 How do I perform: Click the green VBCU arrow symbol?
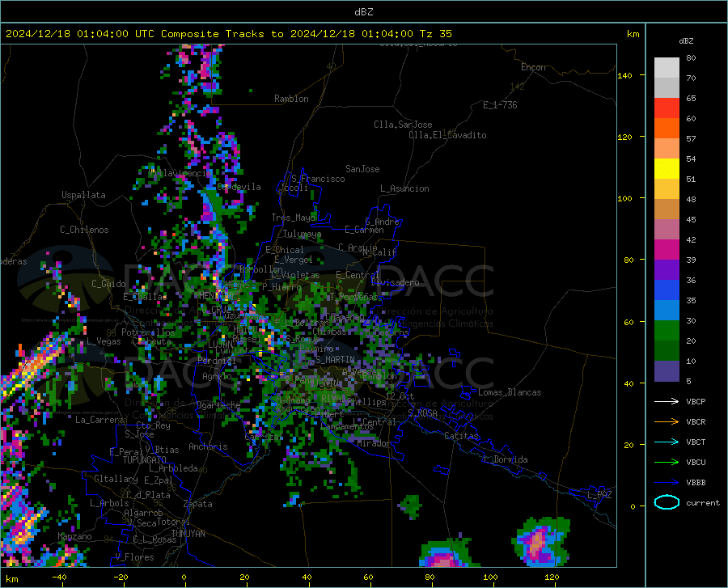(x=667, y=463)
